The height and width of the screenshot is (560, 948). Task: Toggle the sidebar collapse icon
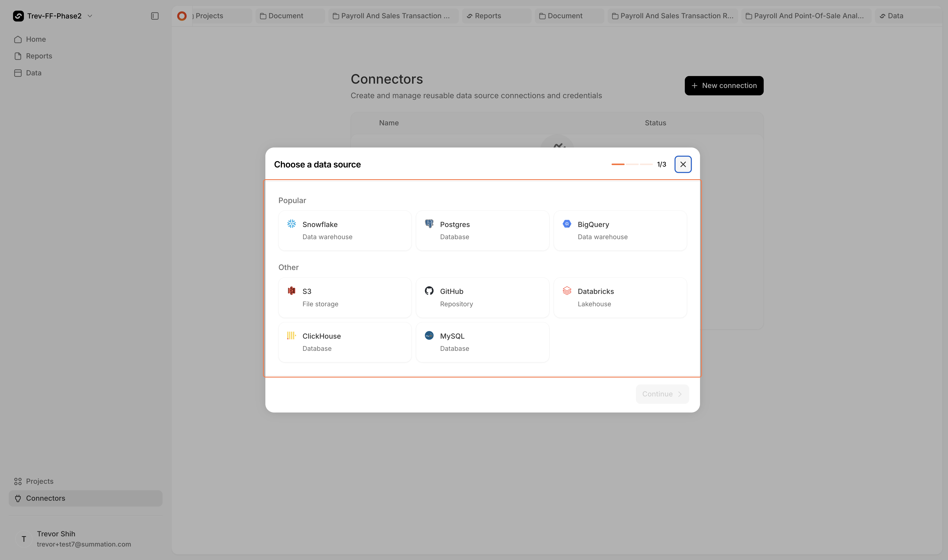tap(155, 16)
